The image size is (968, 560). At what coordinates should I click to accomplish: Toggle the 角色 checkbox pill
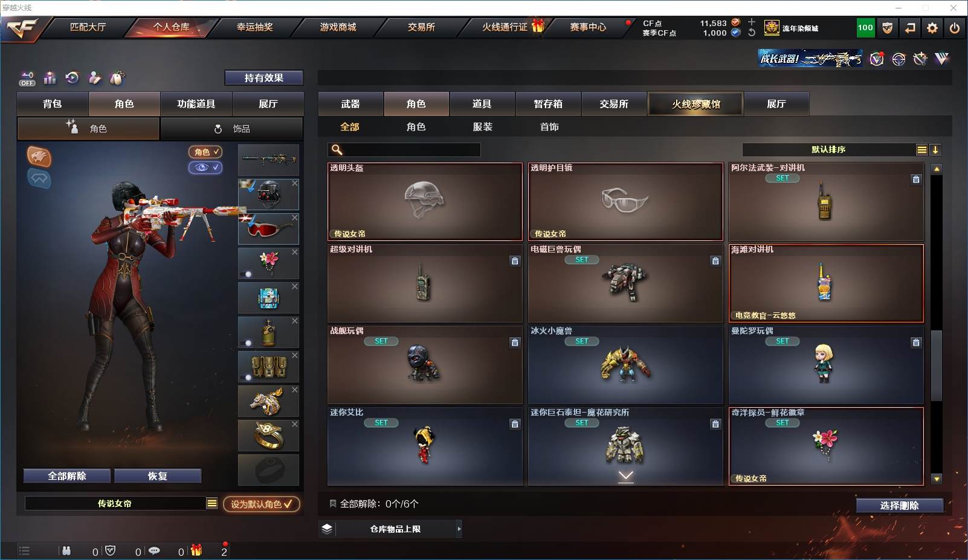click(x=205, y=152)
